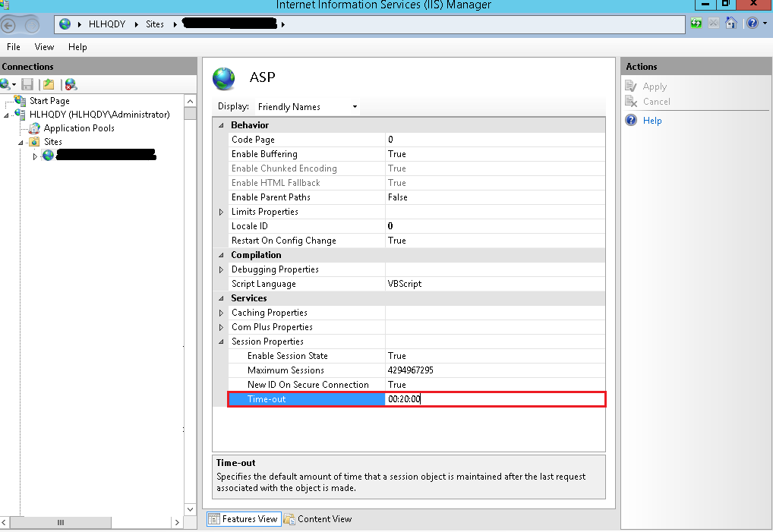
Task: Select the Enable Parent Paths value False
Action: click(397, 197)
